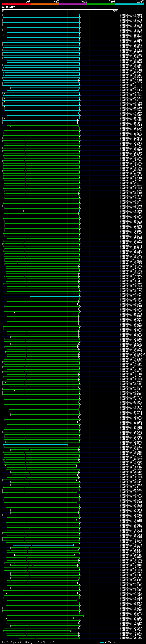146x644 pixels.
Task: Select hit label UniRef100_A8UFB2
Action: [131, 170]
